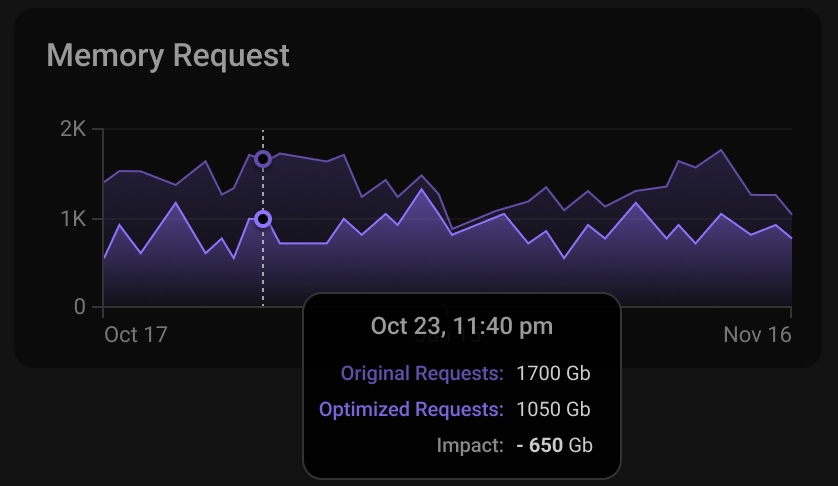Click the 0 y-axis label
Screen dimensions: 838x486
[x=80, y=308]
